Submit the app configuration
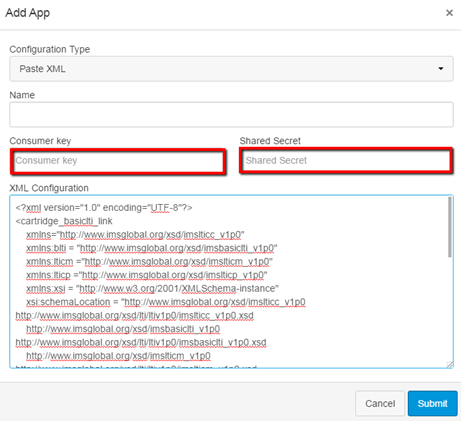The image size is (461, 421). click(x=432, y=403)
